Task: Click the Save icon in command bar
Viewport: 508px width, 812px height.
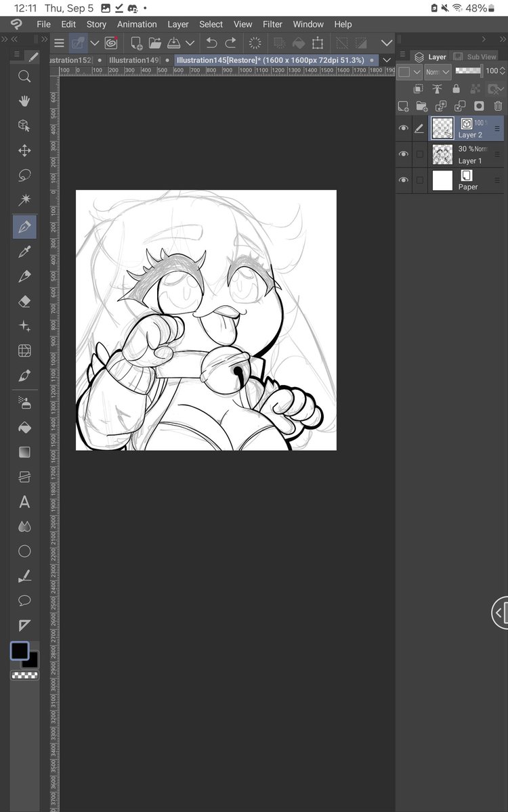Action: (x=174, y=43)
